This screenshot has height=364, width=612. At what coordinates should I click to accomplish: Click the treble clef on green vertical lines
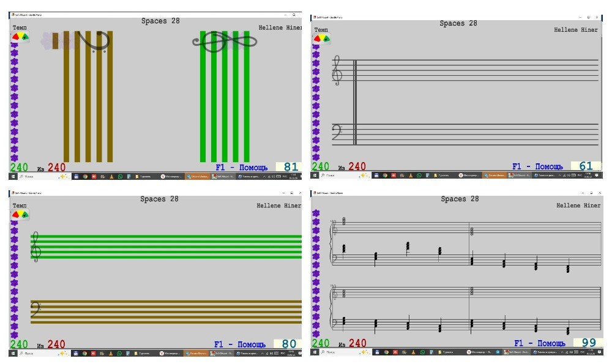pos(224,41)
